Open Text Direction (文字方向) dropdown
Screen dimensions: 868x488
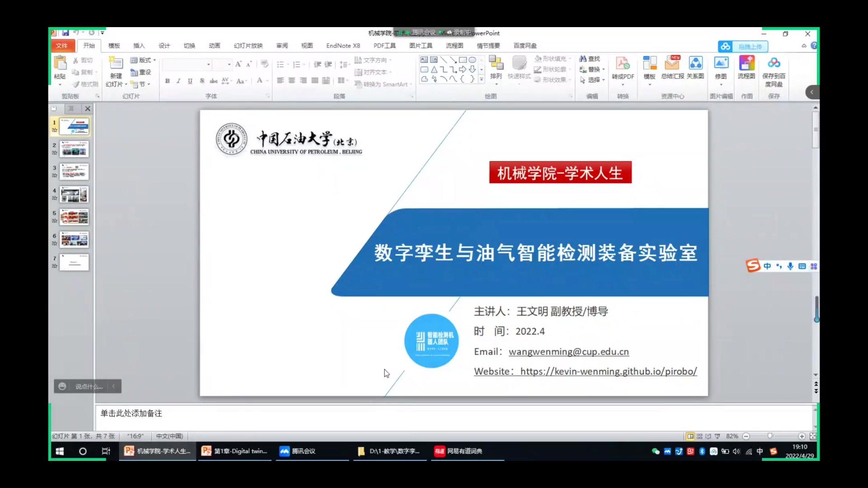(373, 60)
